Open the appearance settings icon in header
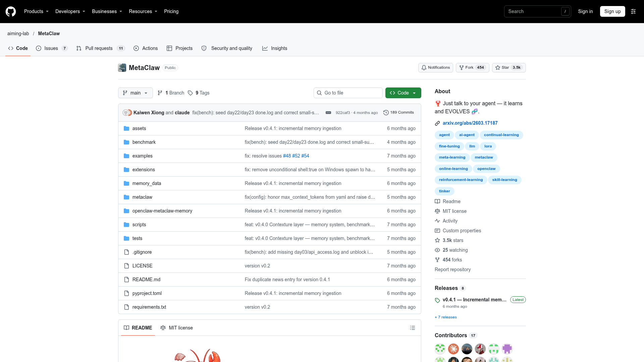The image size is (644, 362). (633, 11)
